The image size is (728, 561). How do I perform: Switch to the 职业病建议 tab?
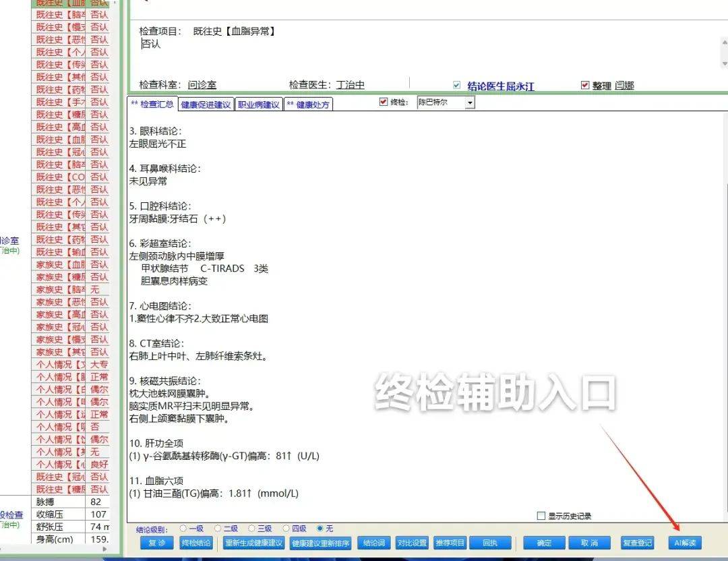click(x=258, y=104)
